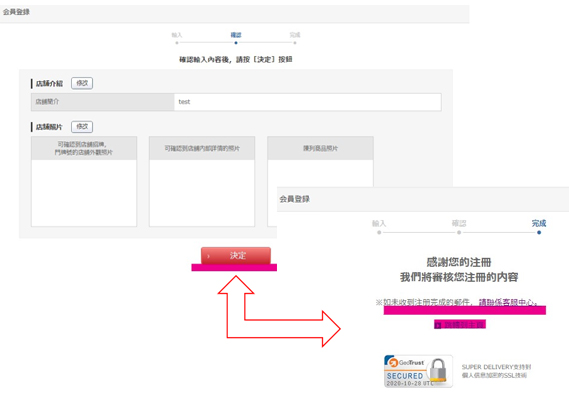Select 完成 step in upper progress bar

pyautogui.click(x=295, y=35)
